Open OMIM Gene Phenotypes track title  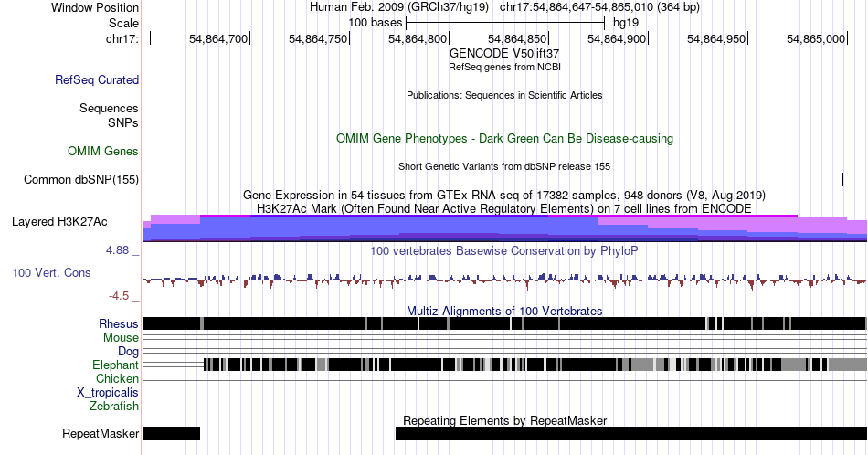[x=504, y=138]
